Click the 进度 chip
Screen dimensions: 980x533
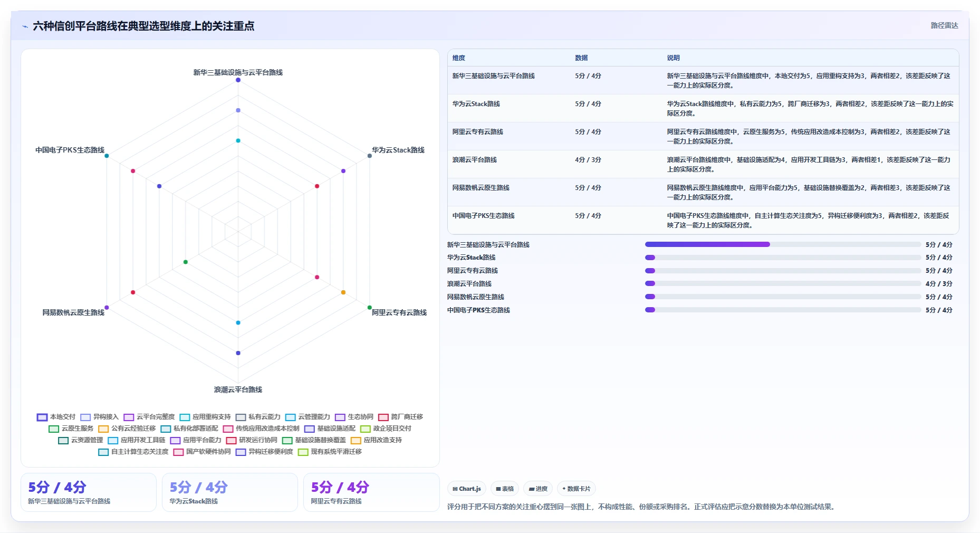[538, 489]
